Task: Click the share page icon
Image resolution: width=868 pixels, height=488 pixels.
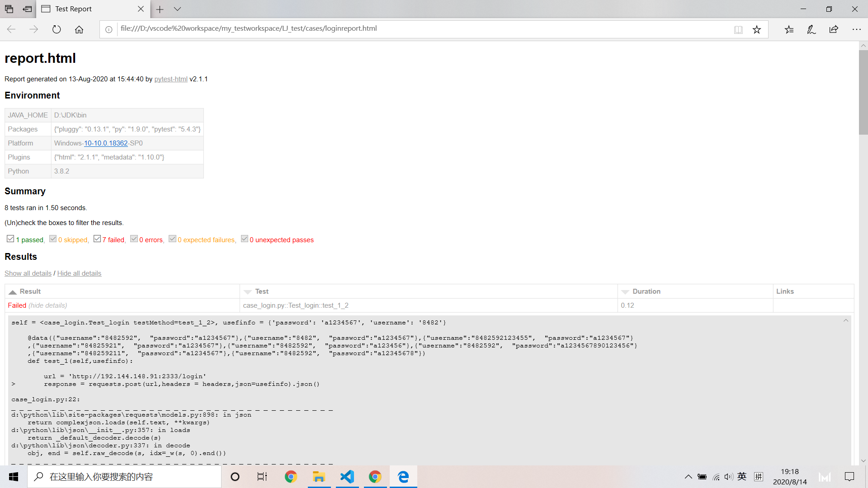Action: pos(834,29)
